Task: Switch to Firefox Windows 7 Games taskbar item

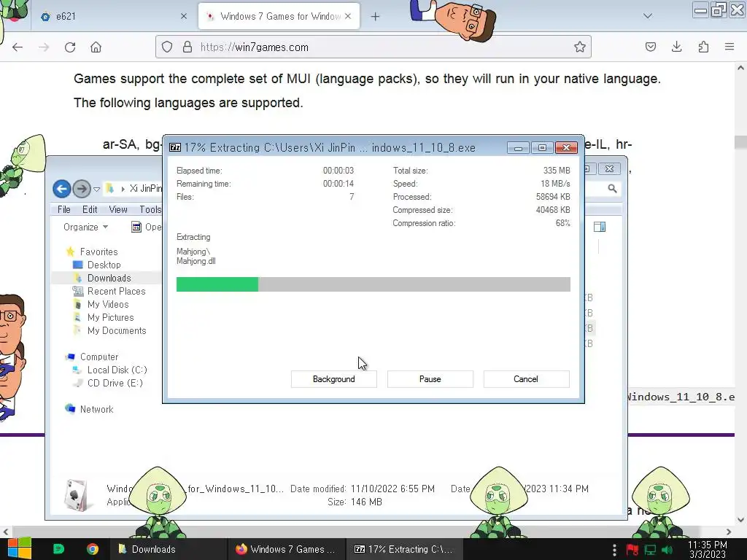Action: coord(286,549)
